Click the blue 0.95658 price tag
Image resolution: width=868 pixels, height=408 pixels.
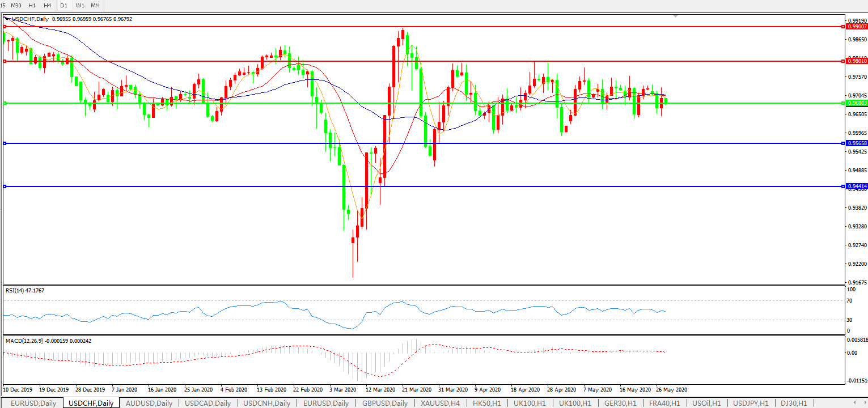point(856,143)
